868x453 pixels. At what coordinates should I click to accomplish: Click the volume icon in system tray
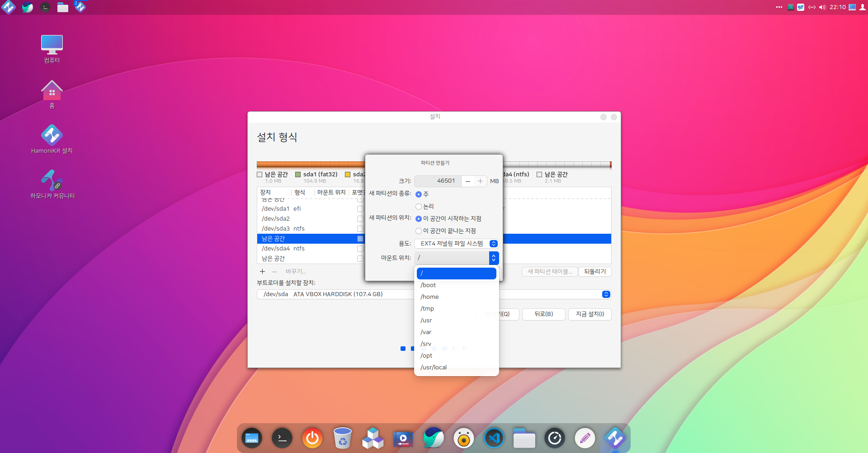[822, 7]
